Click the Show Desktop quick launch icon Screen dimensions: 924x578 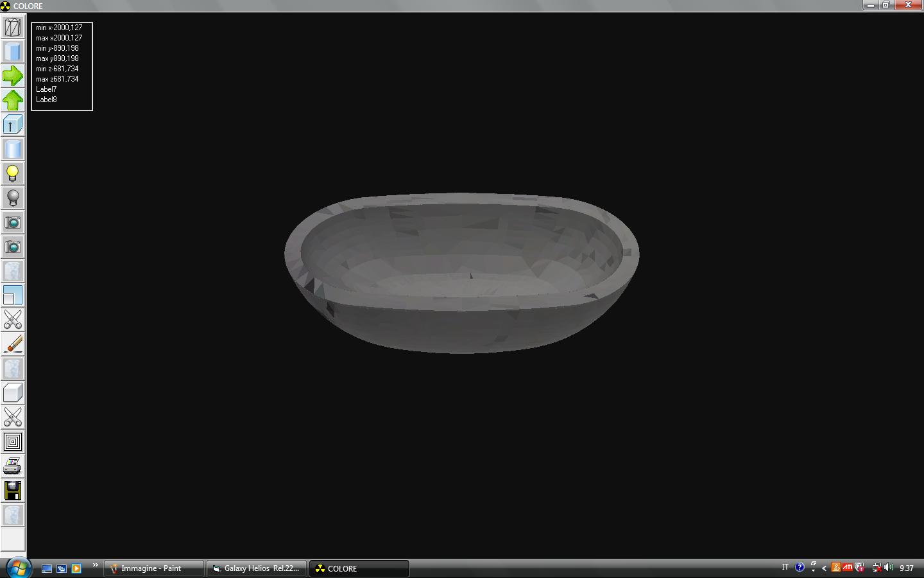point(47,568)
